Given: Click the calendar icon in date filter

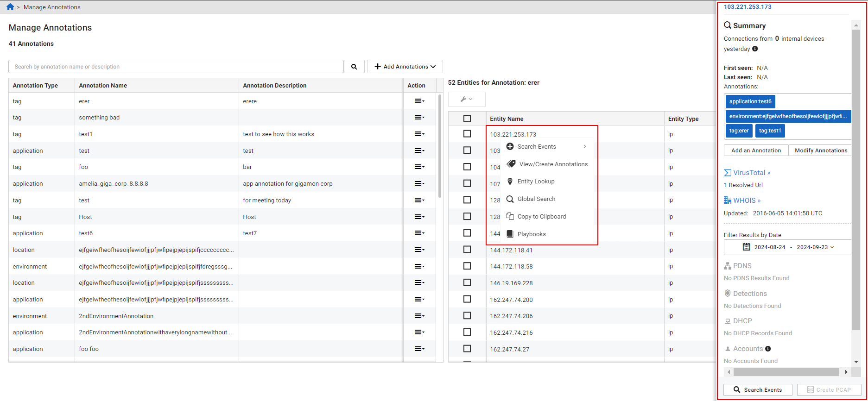Looking at the screenshot, I should [746, 247].
